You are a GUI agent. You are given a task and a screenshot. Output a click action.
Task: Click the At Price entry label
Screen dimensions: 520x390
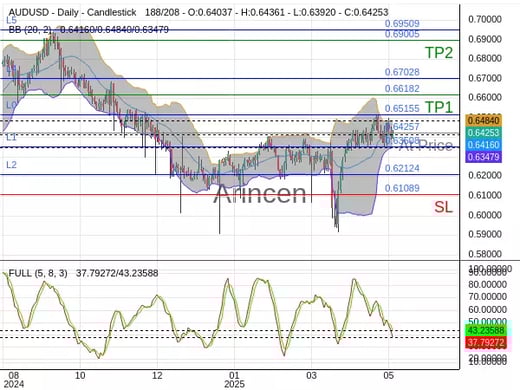(x=426, y=145)
